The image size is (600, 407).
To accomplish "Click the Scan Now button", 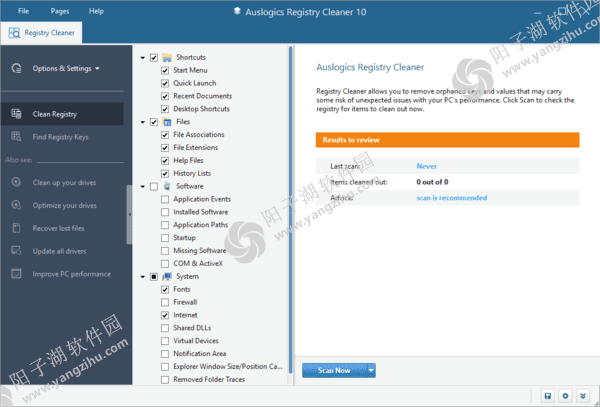I will click(334, 370).
